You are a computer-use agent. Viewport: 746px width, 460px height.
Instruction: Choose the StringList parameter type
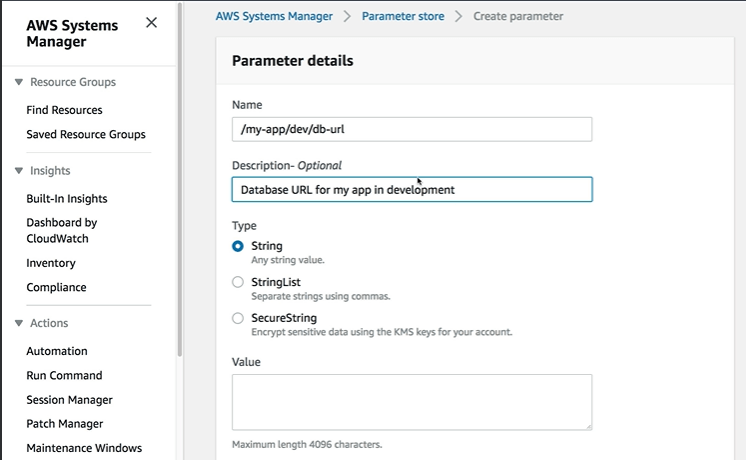click(x=238, y=282)
